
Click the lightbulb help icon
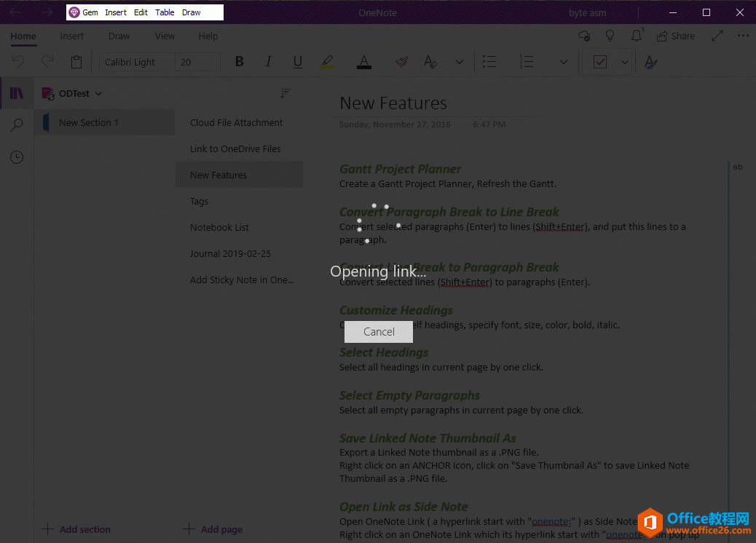click(x=610, y=35)
